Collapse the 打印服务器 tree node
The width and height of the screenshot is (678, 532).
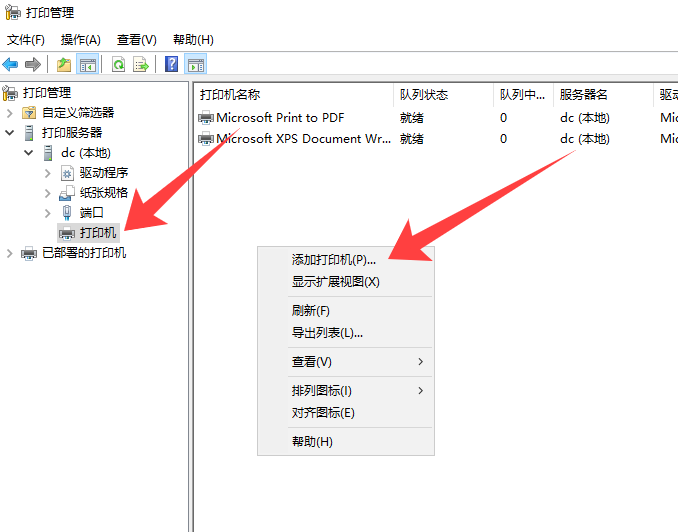point(10,133)
